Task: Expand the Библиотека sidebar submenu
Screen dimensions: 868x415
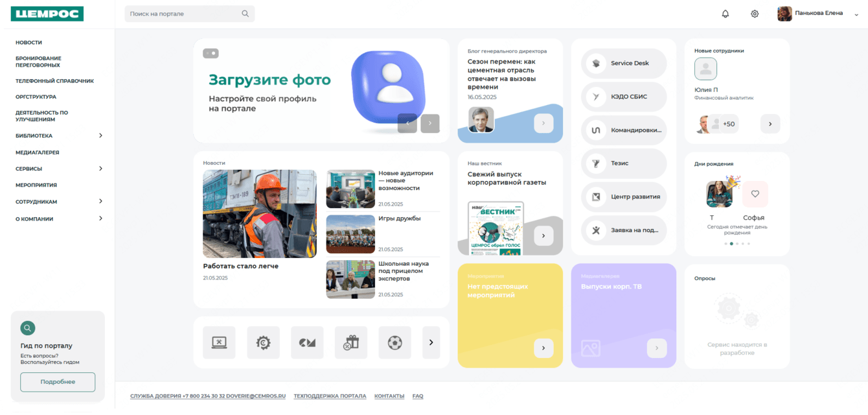Action: tap(100, 136)
